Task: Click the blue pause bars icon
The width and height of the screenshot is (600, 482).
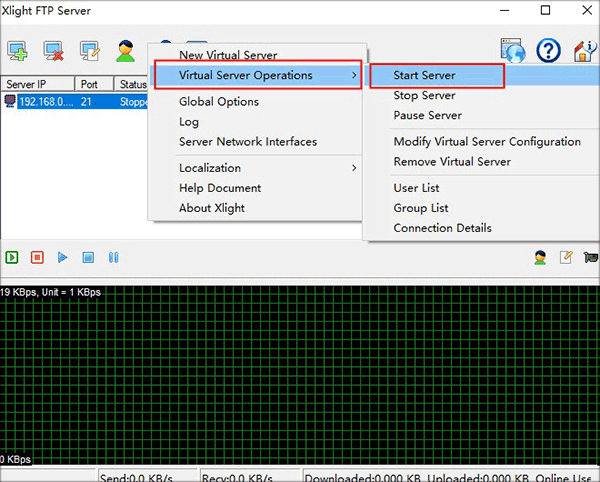Action: (x=114, y=257)
